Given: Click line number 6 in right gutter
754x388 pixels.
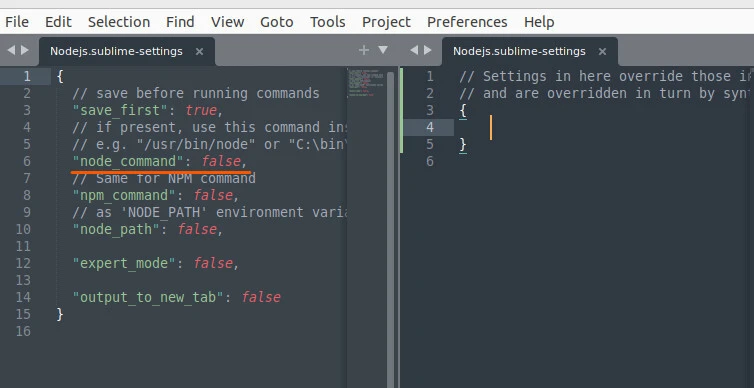Looking at the screenshot, I should [x=430, y=162].
